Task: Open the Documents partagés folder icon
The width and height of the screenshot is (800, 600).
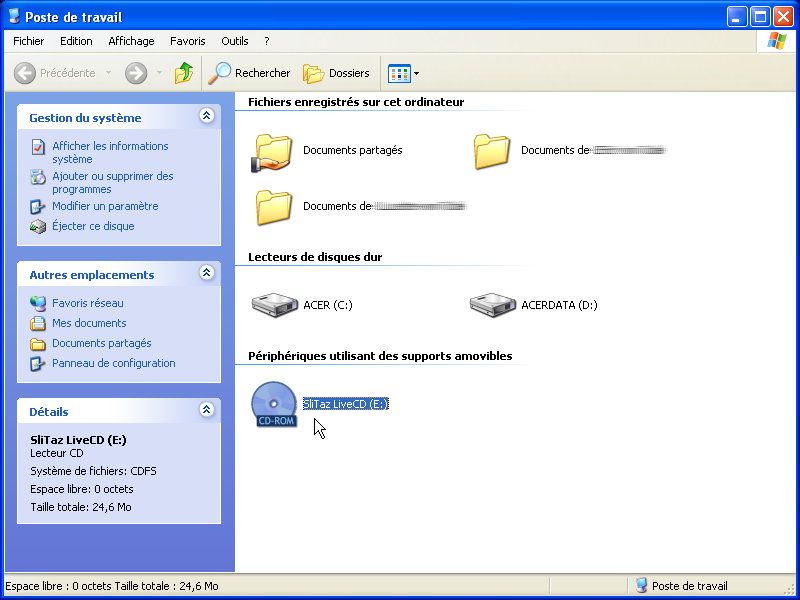Action: (x=273, y=151)
